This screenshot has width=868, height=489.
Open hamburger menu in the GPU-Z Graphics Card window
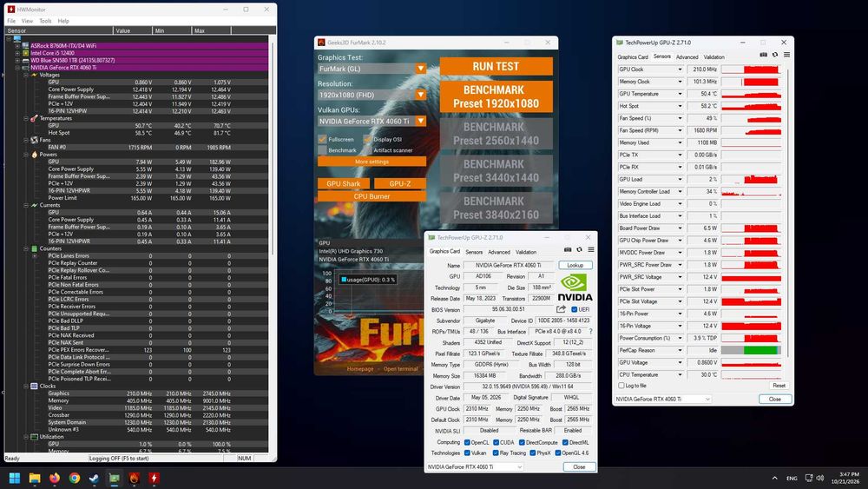click(591, 250)
